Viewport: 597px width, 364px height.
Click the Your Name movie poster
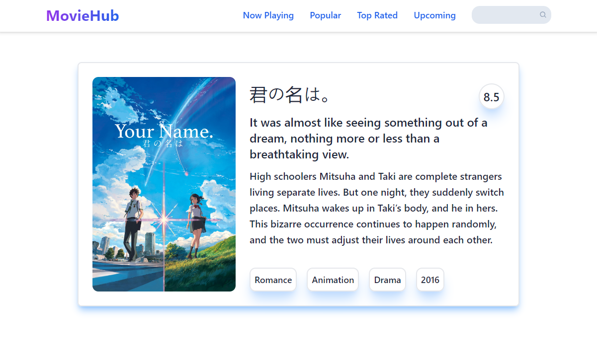pyautogui.click(x=164, y=184)
